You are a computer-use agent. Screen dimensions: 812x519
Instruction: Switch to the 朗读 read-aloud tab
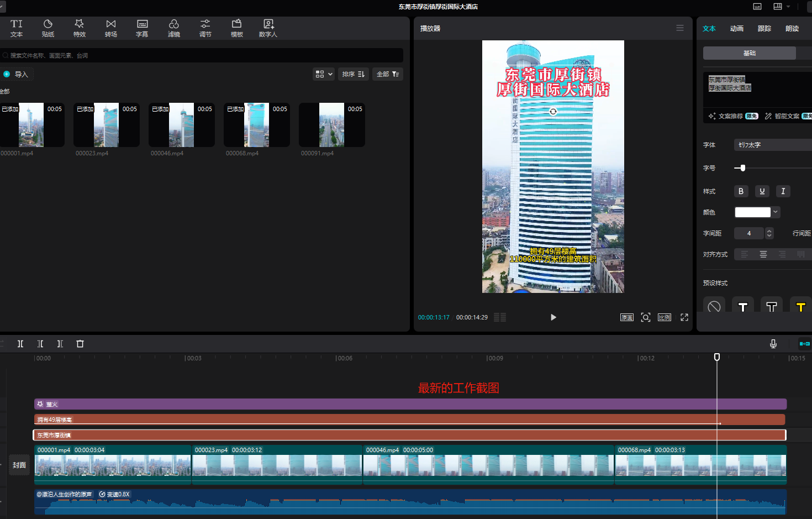[792, 29]
